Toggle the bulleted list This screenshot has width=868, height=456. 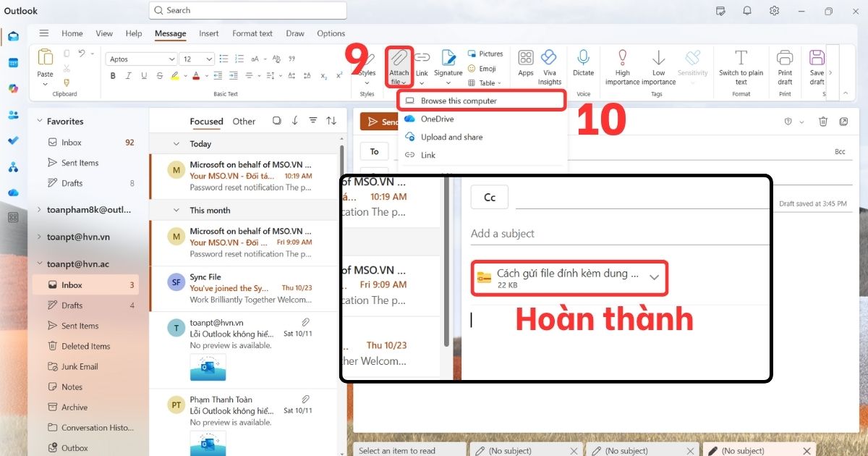pyautogui.click(x=223, y=59)
